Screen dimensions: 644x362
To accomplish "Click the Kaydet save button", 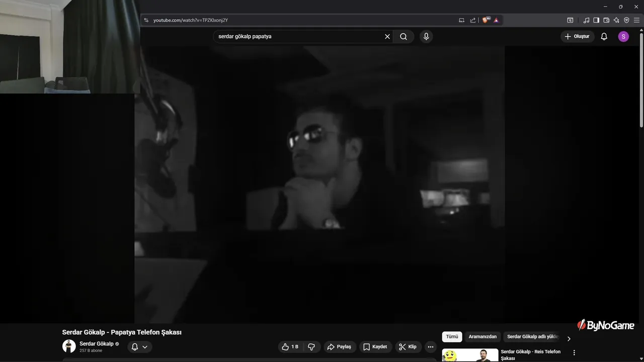I will tap(375, 347).
